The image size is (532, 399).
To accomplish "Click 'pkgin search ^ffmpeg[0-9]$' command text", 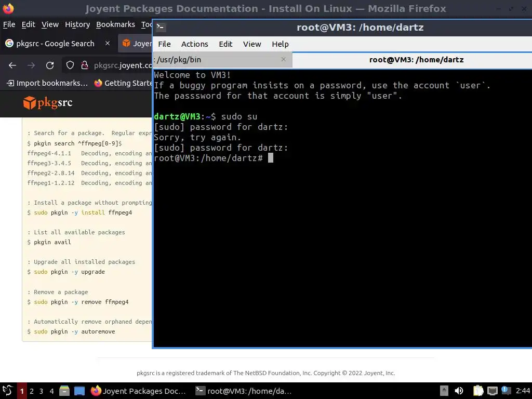I will [x=78, y=143].
